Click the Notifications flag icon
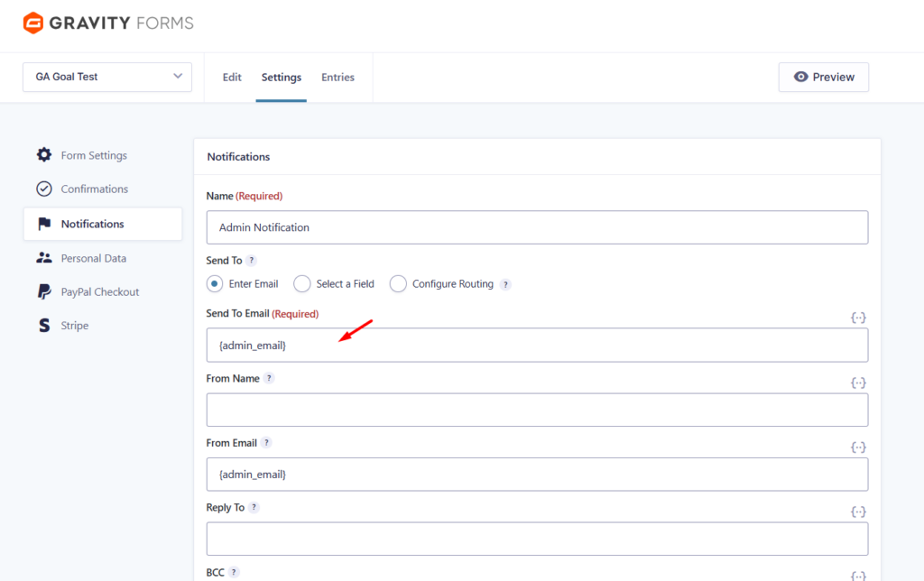The image size is (924, 581). click(44, 224)
